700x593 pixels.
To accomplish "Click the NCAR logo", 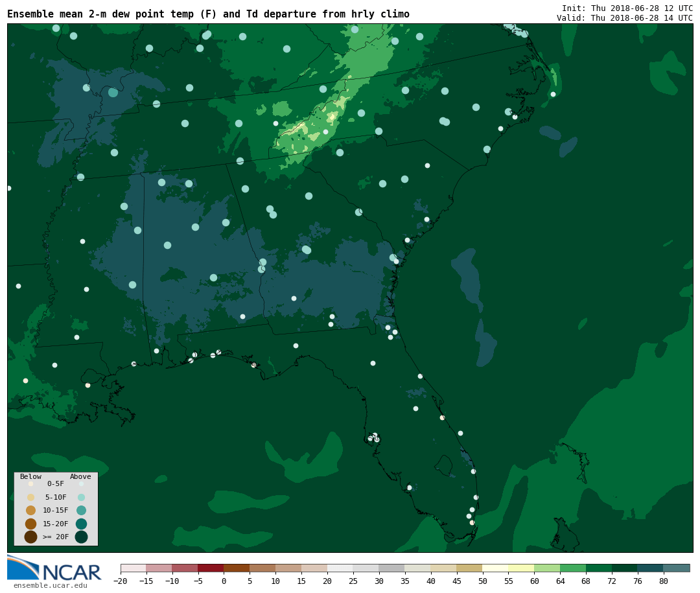I will (54, 568).
